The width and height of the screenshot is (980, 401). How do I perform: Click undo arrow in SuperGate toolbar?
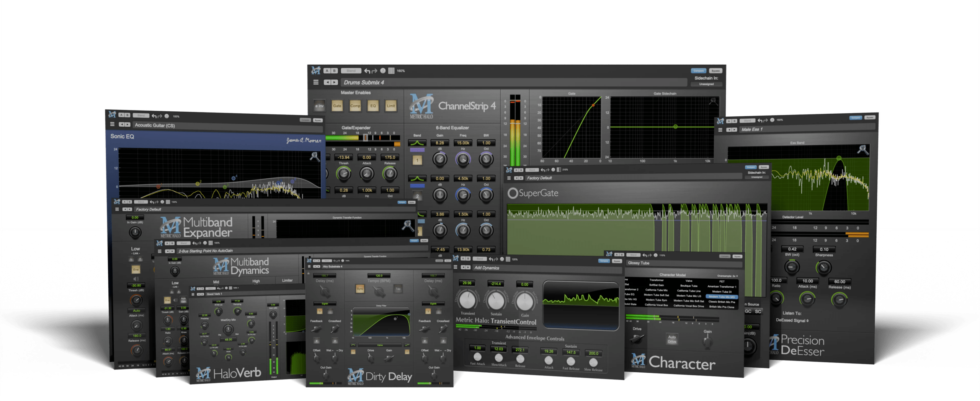coord(542,170)
